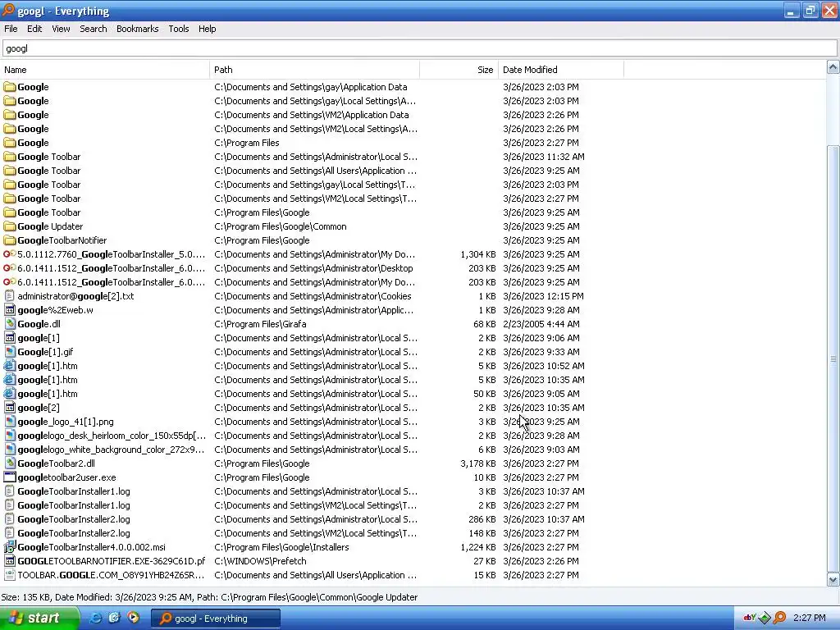840x630 pixels.
Task: Open the Tools menu
Action: tap(178, 29)
